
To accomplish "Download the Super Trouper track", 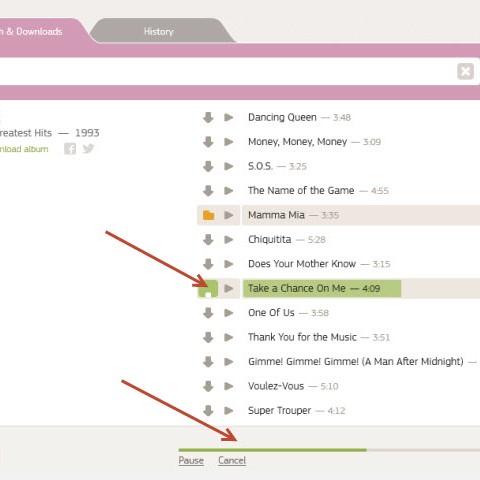I will tap(208, 410).
